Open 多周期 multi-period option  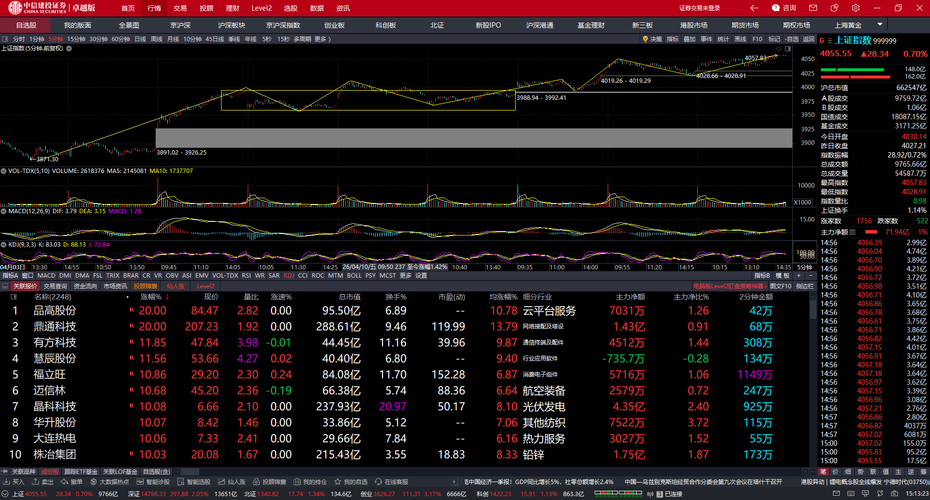tap(302, 39)
